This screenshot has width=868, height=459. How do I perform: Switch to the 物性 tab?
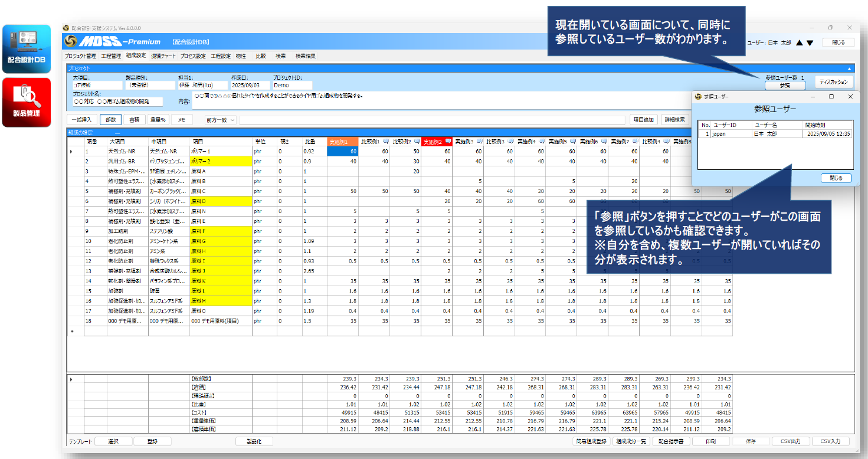tap(241, 56)
